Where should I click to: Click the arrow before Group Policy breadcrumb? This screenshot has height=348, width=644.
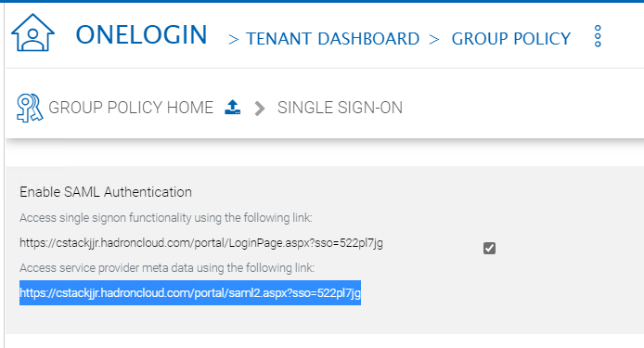pos(434,40)
